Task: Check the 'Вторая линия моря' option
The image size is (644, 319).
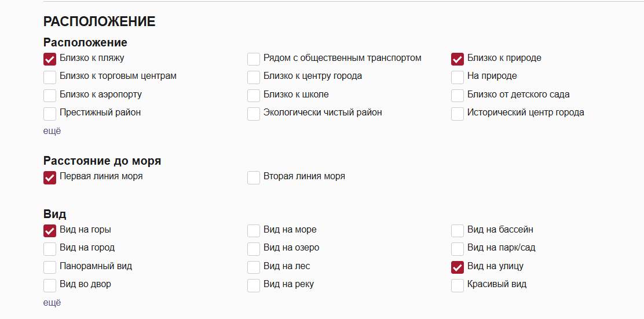Action: (x=254, y=177)
